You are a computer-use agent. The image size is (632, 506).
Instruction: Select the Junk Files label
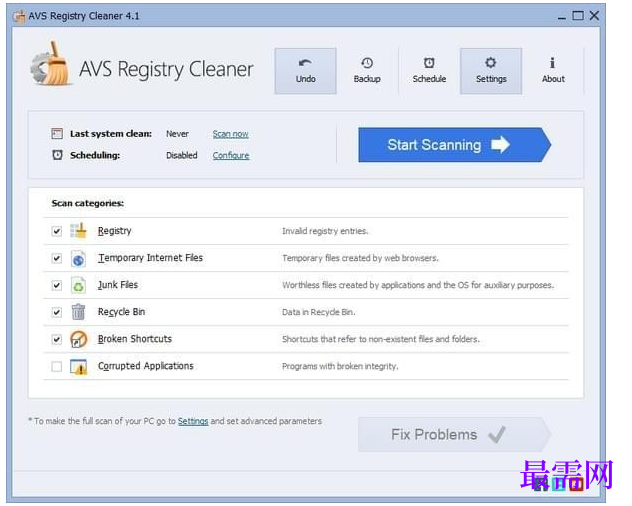tap(118, 285)
